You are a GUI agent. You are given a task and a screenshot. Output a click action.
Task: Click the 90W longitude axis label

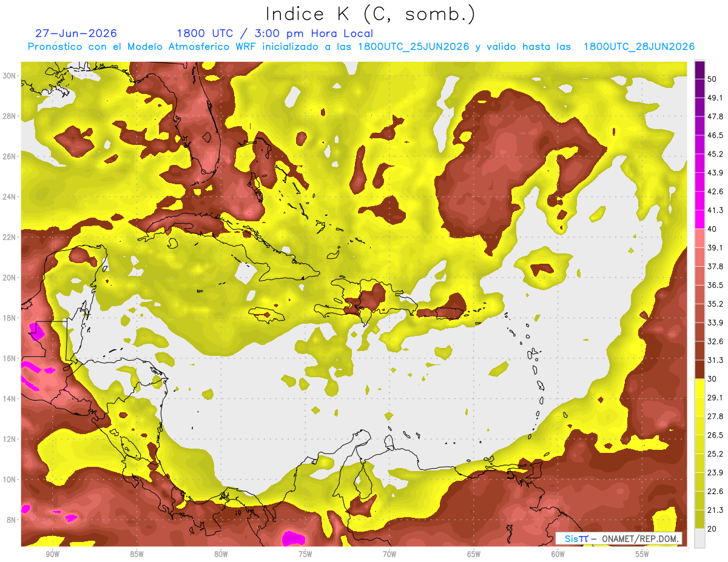(52, 555)
